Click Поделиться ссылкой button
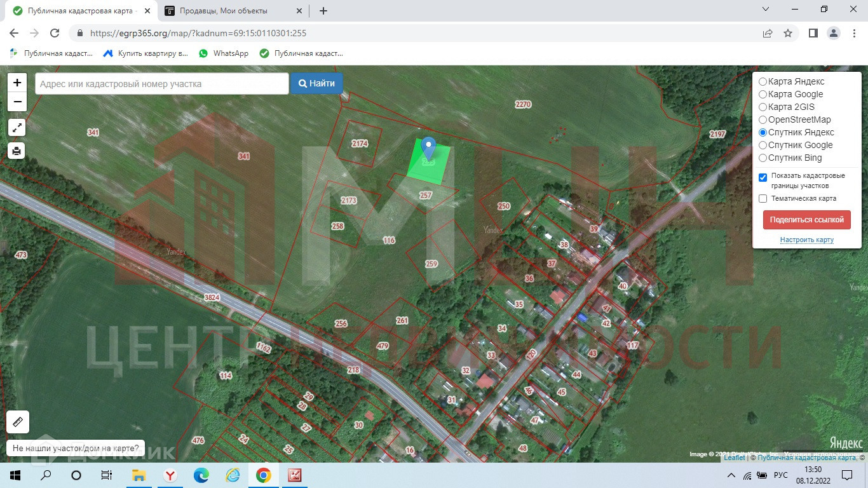This screenshot has height=488, width=868. pos(806,220)
